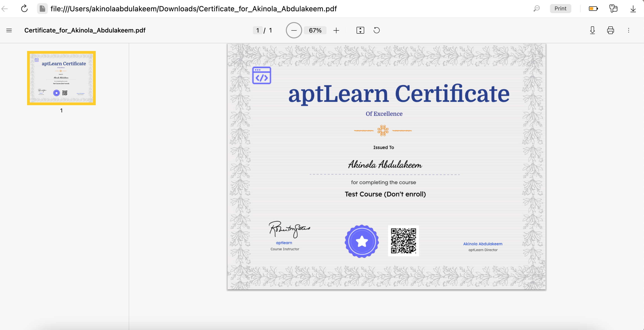644x330 pixels.
Task: Open the browser extensions icon
Action: 613,9
